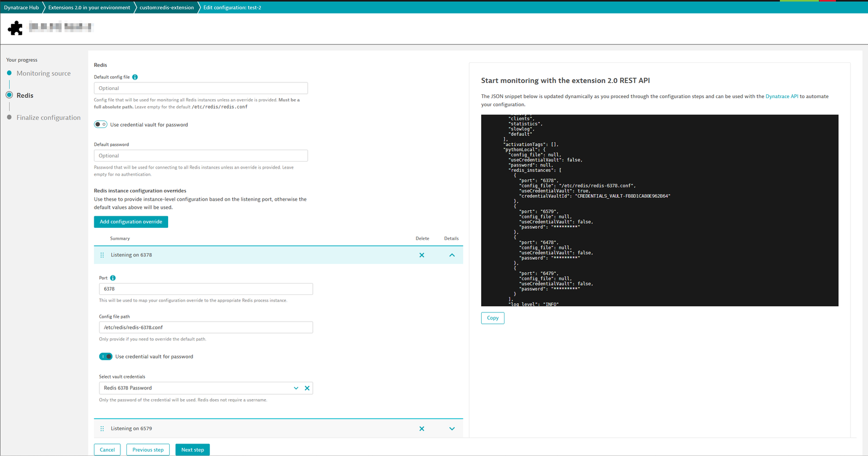
Task: Open Extensions 2.0 in your environment breadcrumb
Action: click(89, 8)
